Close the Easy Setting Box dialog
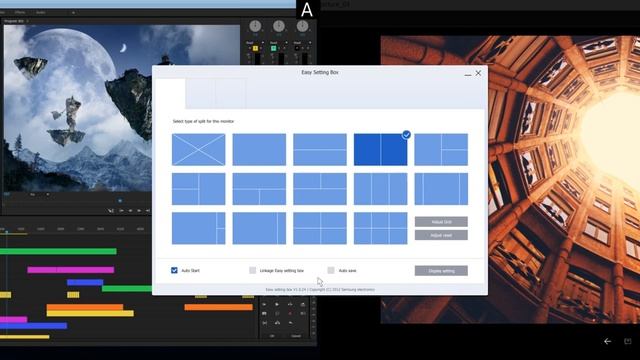This screenshot has width=640, height=360. pyautogui.click(x=478, y=73)
